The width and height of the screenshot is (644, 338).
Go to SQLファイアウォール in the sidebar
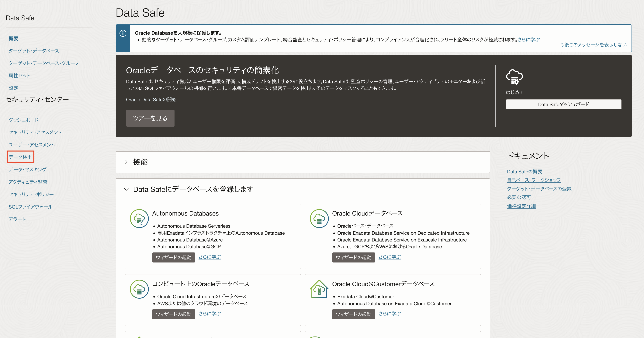pyautogui.click(x=30, y=207)
